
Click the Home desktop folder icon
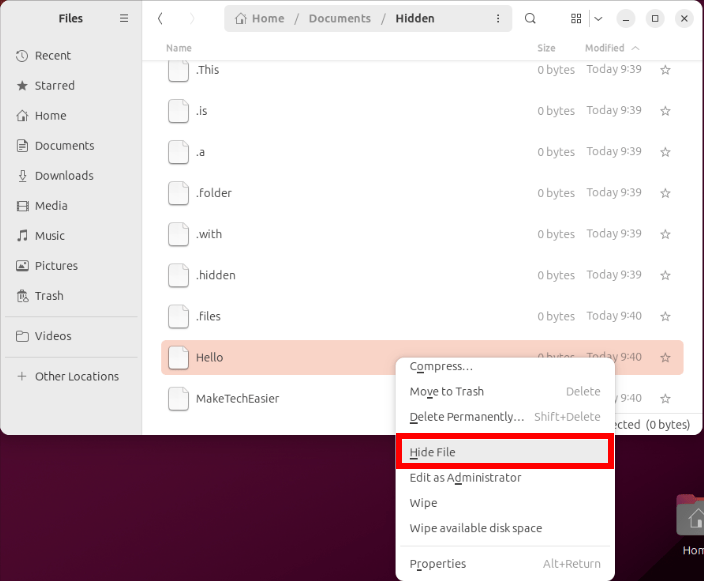click(691, 516)
